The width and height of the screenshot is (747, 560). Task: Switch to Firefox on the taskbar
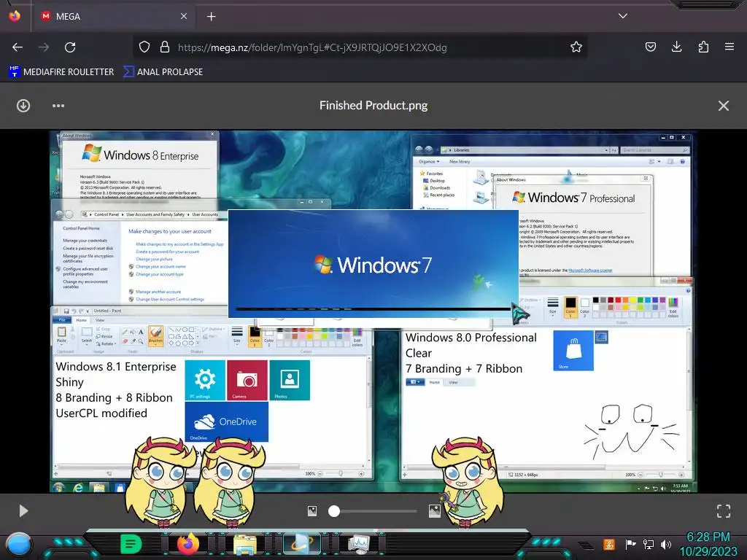(187, 544)
